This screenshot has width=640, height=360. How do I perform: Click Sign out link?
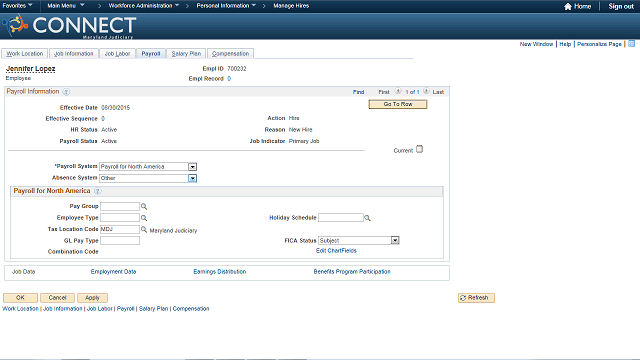(621, 6)
